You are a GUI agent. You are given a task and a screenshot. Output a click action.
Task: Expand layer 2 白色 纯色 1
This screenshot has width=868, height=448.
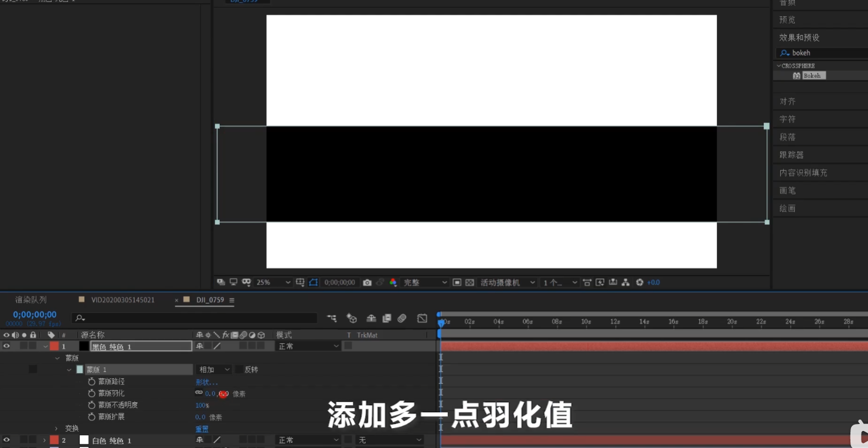[x=45, y=440]
